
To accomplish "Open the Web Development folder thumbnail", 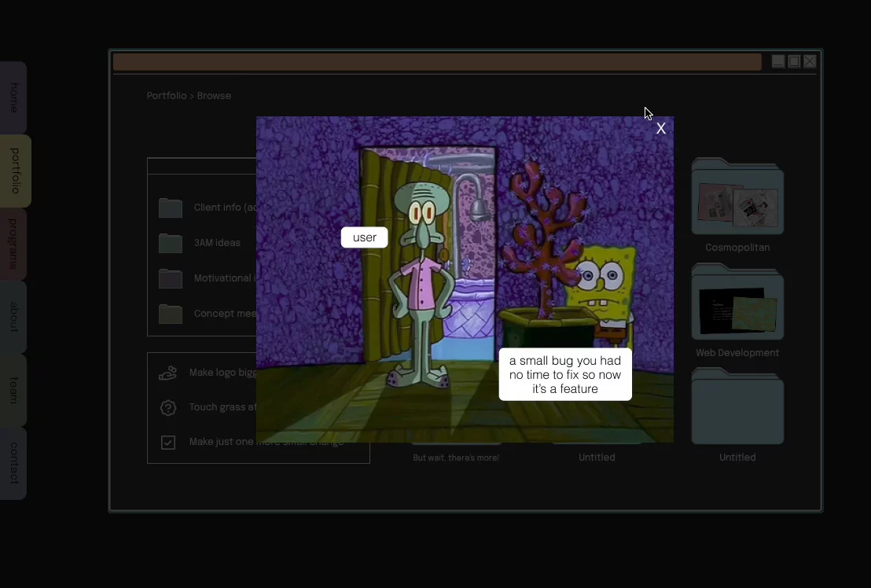I will click(737, 302).
